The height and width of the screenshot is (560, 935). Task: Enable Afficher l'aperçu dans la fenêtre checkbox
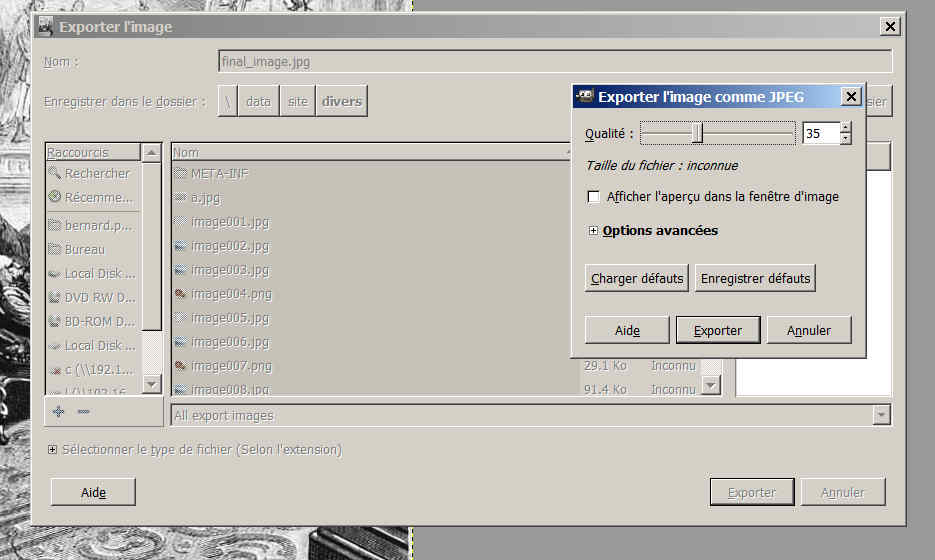[594, 197]
